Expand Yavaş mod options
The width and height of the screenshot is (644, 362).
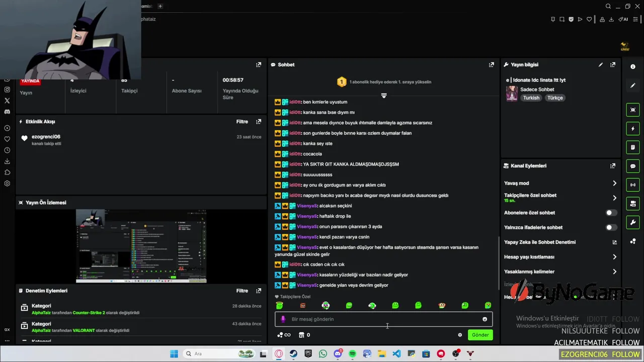(614, 183)
